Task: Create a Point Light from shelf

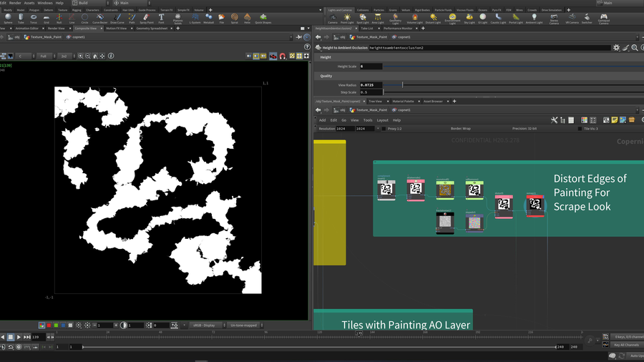Action: (348, 18)
